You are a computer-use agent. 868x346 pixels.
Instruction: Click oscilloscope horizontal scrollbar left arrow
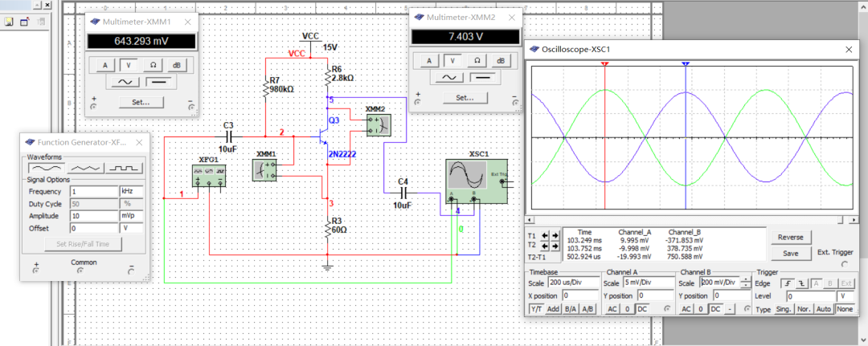[530, 220]
